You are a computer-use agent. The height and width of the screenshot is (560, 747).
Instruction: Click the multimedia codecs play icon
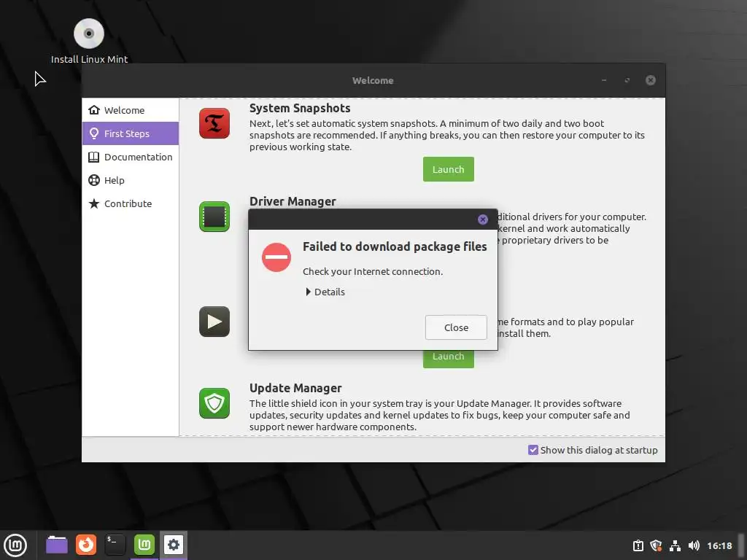click(x=214, y=322)
